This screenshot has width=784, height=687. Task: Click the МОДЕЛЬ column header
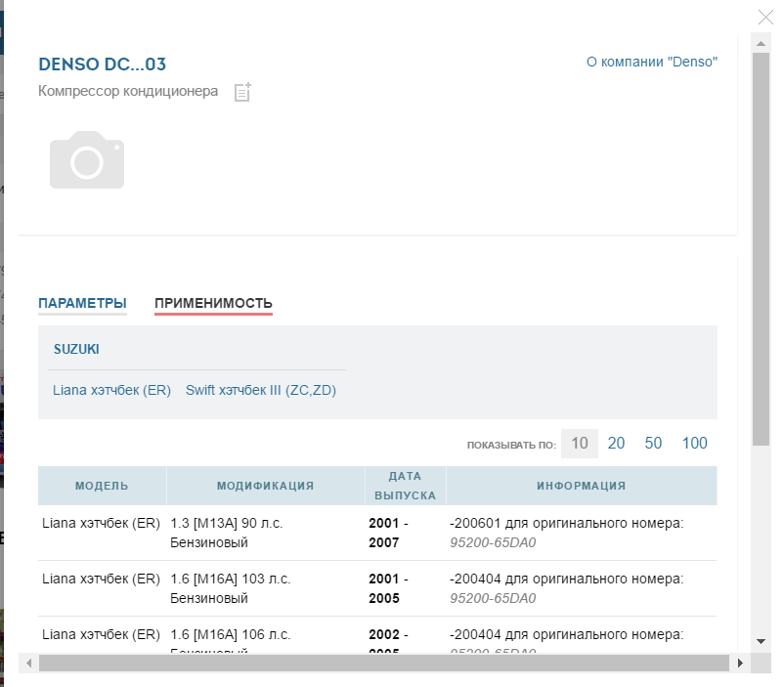point(102,486)
